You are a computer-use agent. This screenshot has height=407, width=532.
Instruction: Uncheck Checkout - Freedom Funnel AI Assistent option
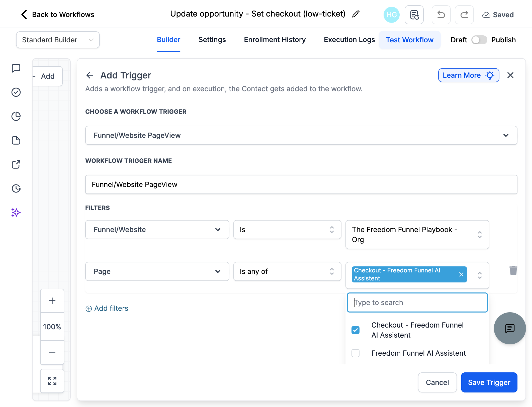[356, 330]
